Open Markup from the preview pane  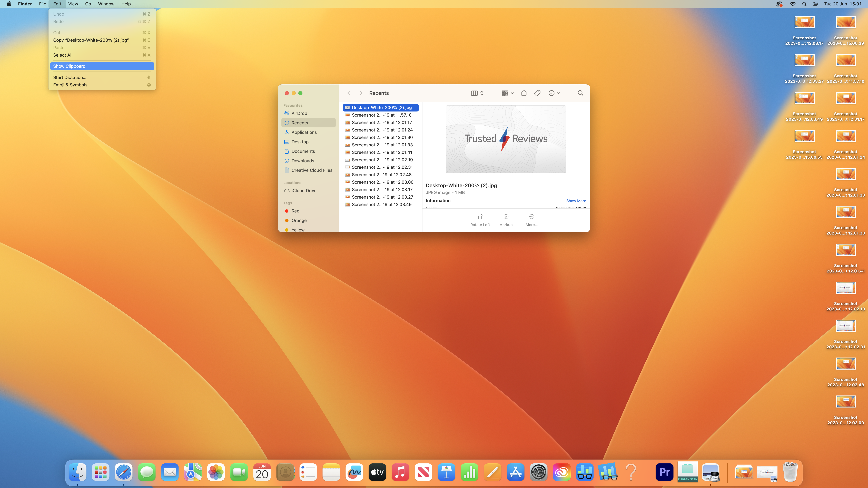click(506, 217)
